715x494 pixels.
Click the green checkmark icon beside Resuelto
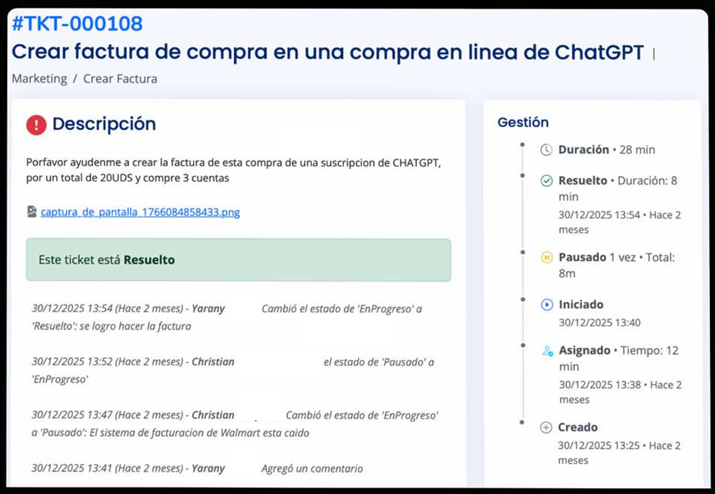(546, 181)
